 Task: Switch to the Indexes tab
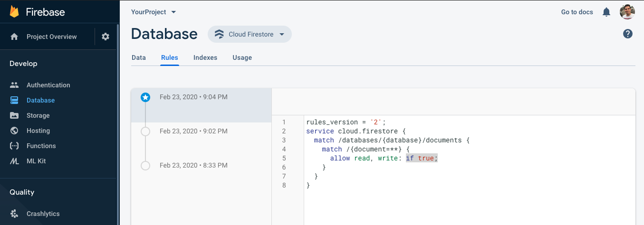(x=205, y=57)
